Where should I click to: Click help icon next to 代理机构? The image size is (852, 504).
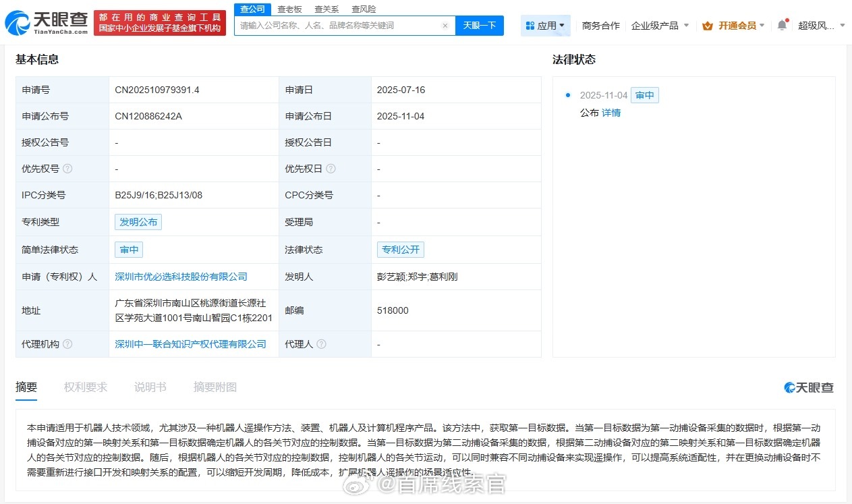click(x=67, y=344)
